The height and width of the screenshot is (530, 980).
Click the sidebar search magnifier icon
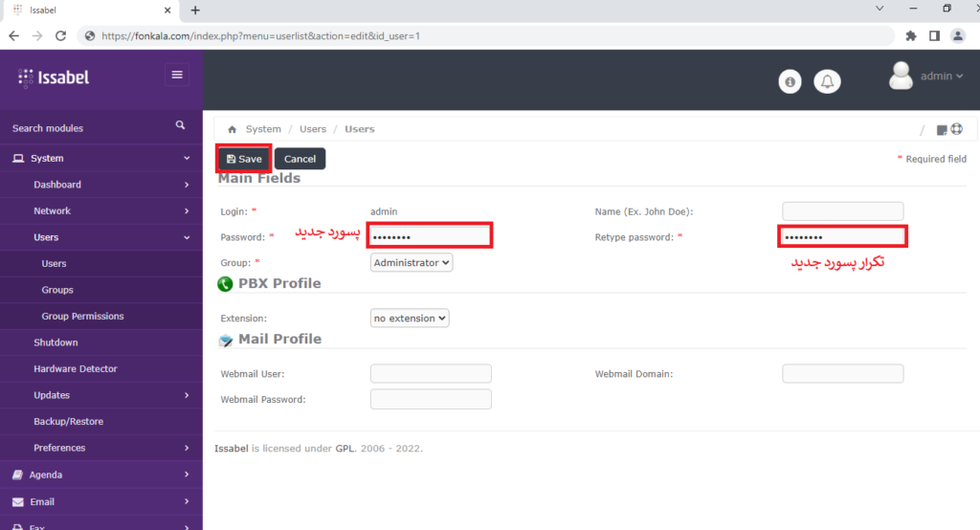[180, 126]
